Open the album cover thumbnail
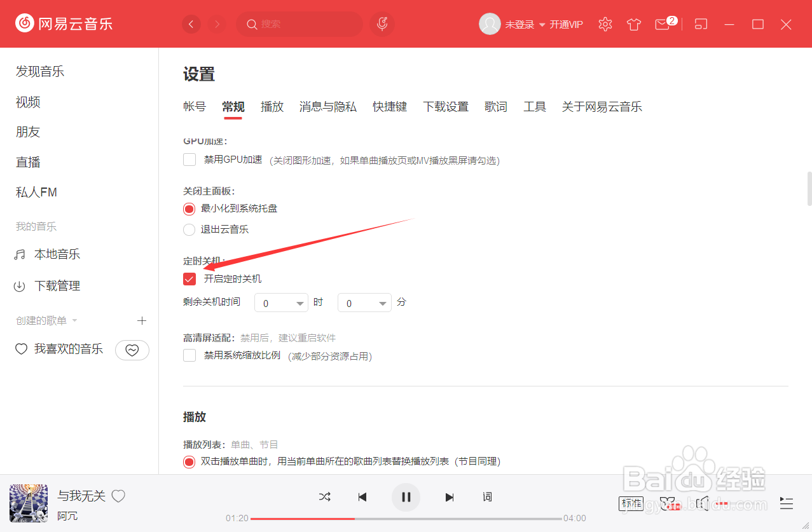Screen dimensions: 812x532 [29, 503]
